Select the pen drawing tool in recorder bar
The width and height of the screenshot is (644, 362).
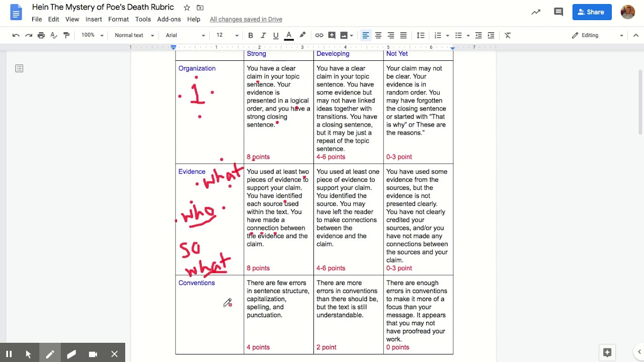click(50, 354)
